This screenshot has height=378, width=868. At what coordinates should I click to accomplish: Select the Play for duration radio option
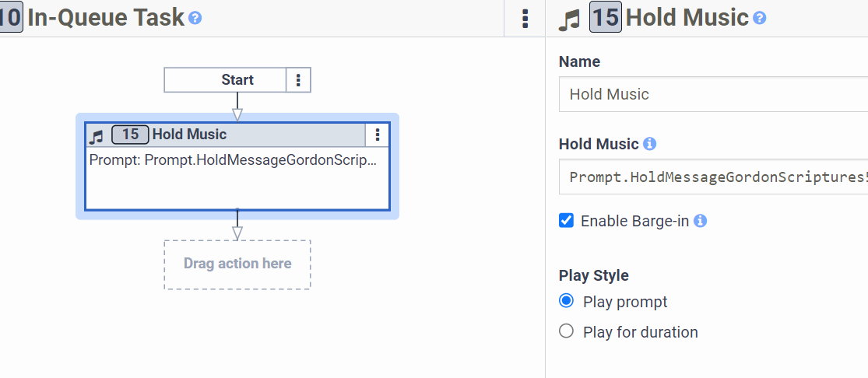pyautogui.click(x=567, y=331)
